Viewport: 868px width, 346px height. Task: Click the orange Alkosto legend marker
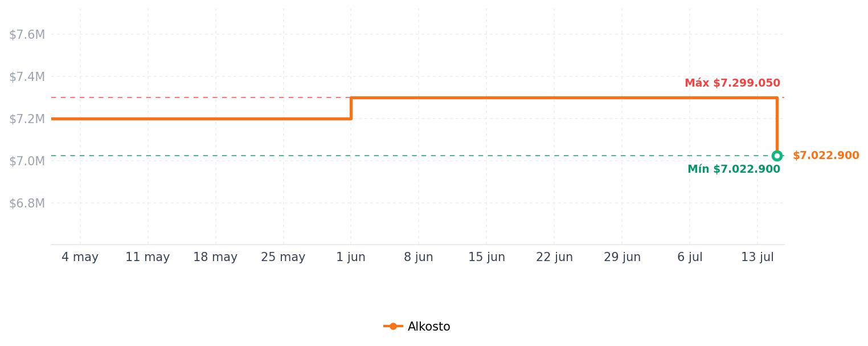pos(393,327)
